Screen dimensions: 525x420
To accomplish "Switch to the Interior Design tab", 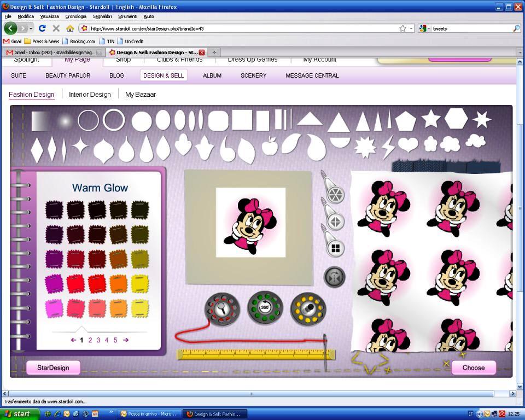I will (x=90, y=95).
